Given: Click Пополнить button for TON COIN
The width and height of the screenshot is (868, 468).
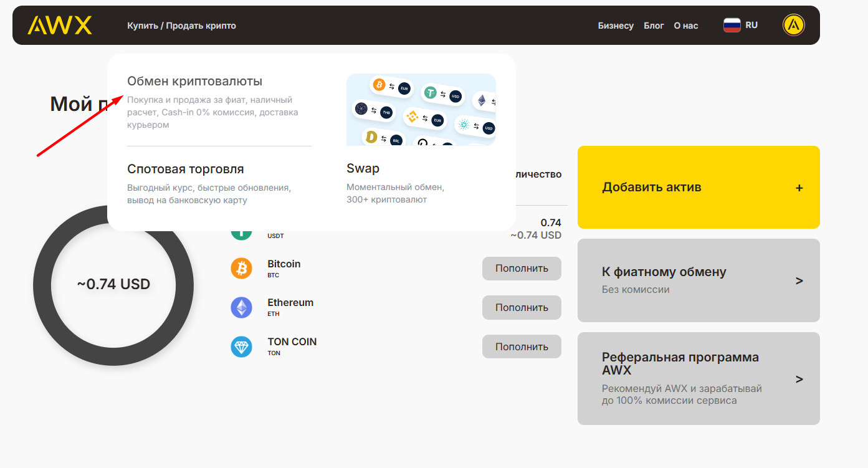Looking at the screenshot, I should pyautogui.click(x=521, y=346).
